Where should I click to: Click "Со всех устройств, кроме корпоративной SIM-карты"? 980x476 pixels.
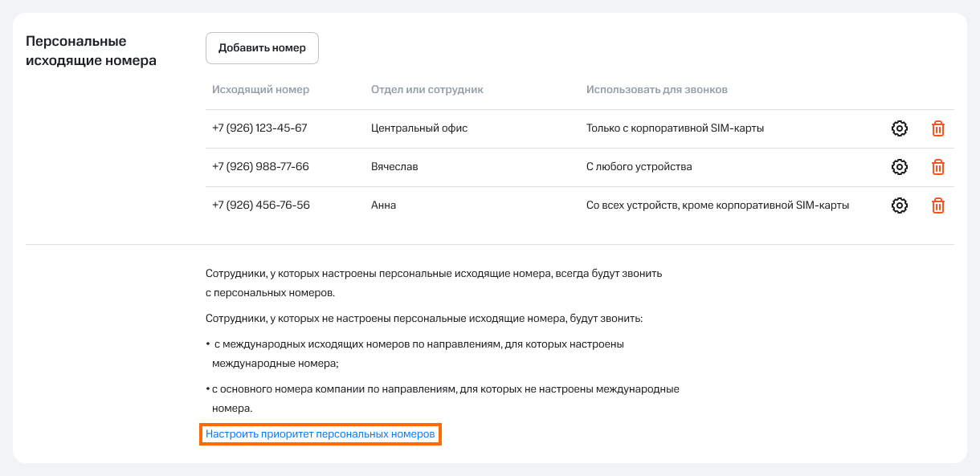717,205
